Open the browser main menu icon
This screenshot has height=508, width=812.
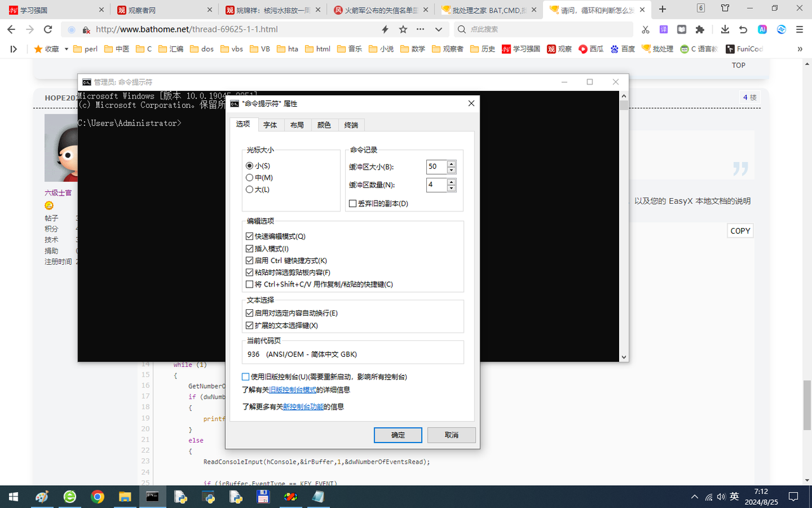(799, 30)
